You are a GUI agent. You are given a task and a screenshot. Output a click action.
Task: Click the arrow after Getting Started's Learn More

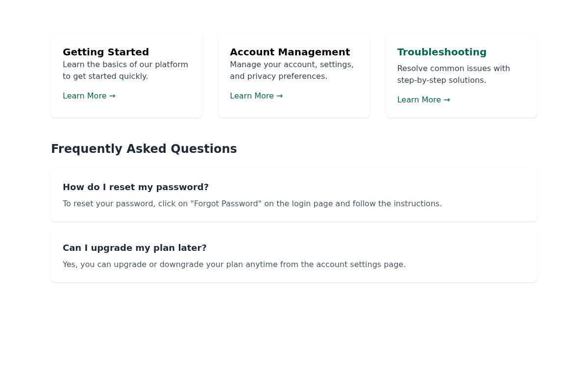[112, 96]
